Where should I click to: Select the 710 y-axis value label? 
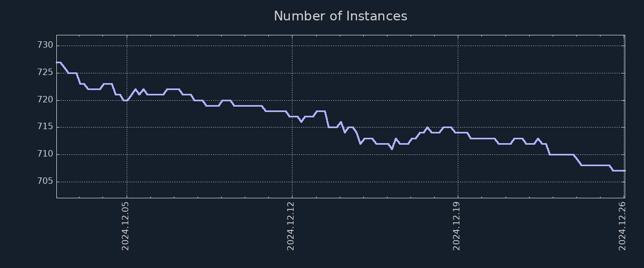(46, 154)
